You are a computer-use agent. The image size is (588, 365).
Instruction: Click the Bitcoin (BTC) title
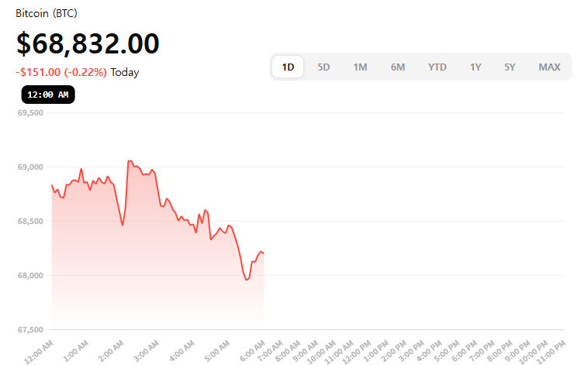click(47, 14)
